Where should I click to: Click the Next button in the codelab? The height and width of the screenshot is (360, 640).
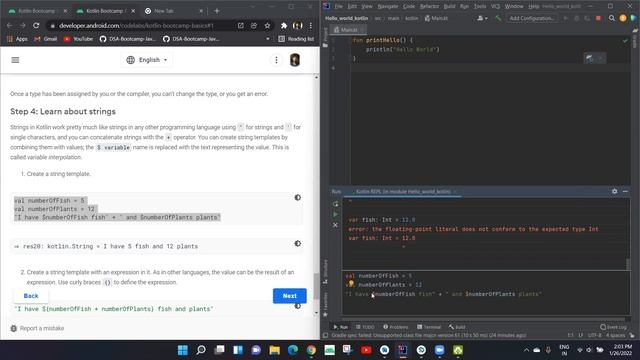pos(289,296)
